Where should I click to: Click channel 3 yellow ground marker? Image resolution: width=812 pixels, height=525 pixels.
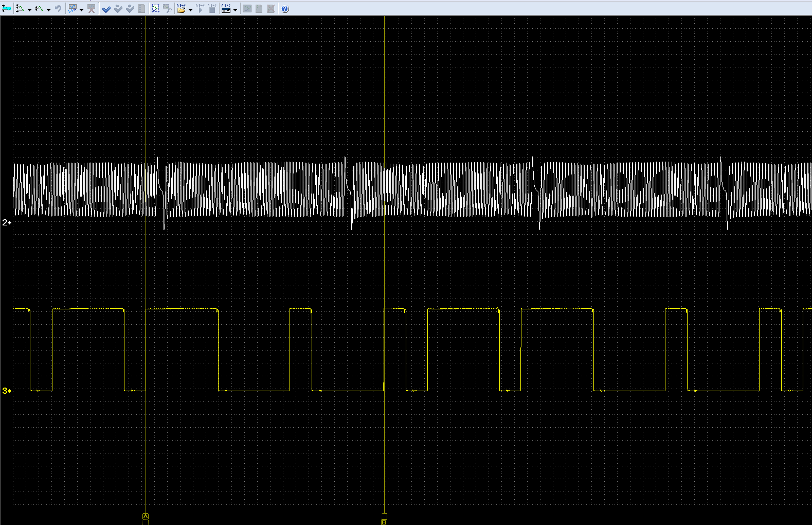pos(7,391)
